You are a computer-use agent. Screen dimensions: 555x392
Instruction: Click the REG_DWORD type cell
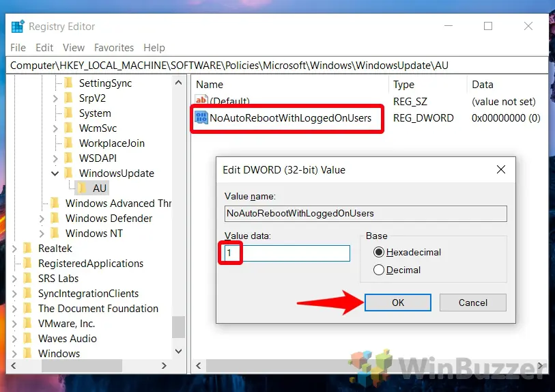tap(423, 118)
